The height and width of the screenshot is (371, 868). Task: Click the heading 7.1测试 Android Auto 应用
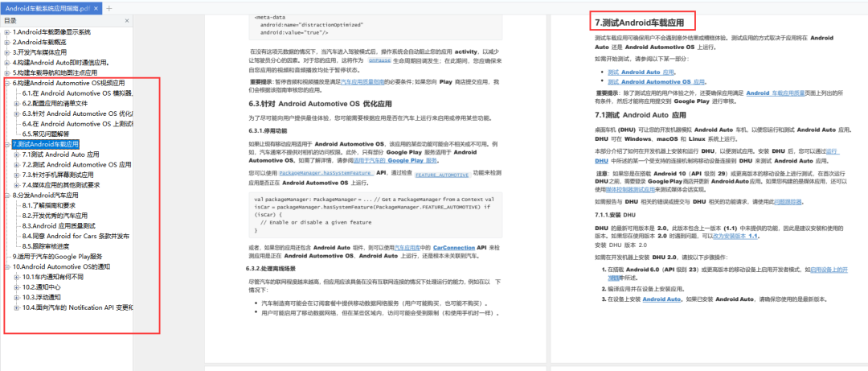[x=641, y=115]
